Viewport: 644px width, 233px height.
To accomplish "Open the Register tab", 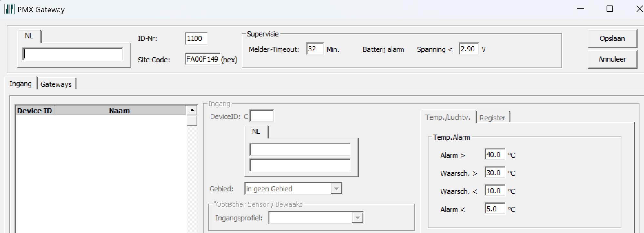I will [492, 118].
